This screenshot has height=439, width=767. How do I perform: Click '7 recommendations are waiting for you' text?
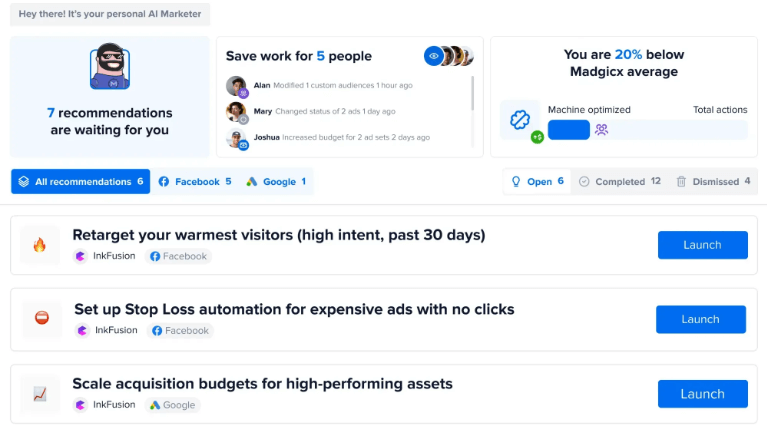click(110, 121)
